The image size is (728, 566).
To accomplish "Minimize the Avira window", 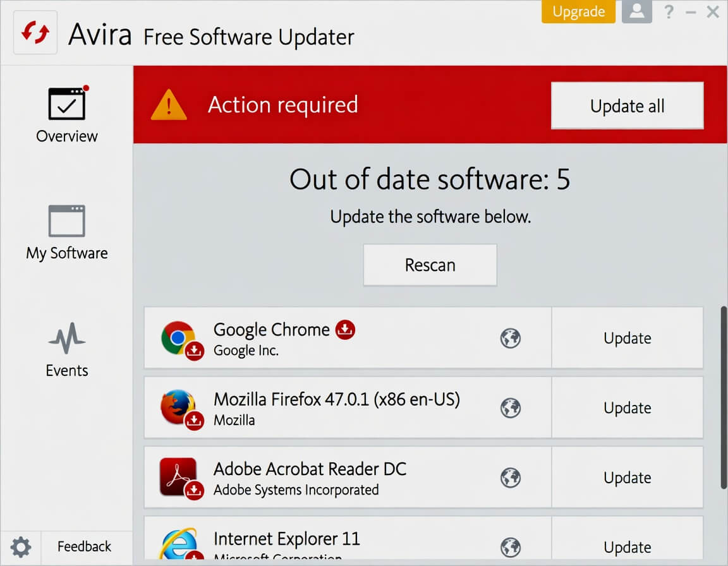I will pyautogui.click(x=691, y=12).
